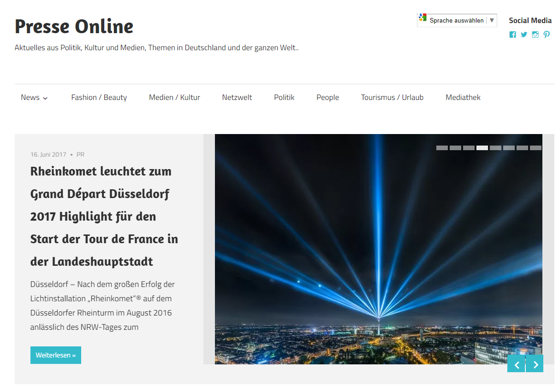
Task: Click the PR author link
Action: pos(80,154)
